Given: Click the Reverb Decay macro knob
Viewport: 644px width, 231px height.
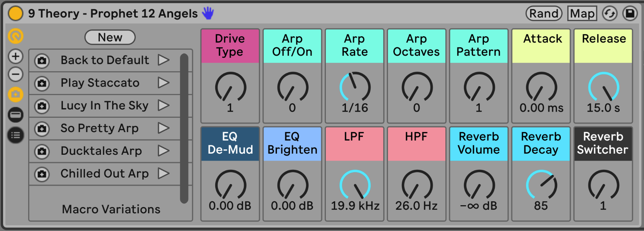Looking at the screenshot, I should click(x=541, y=185).
